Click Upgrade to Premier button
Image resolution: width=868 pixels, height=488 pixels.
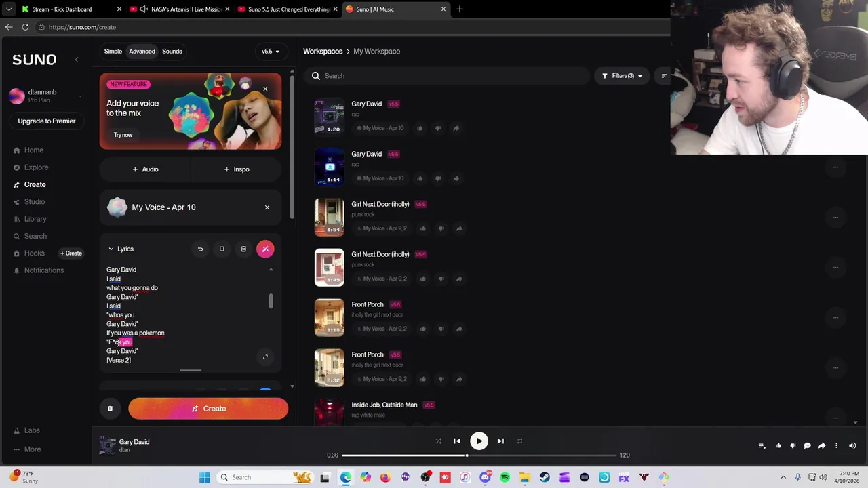pos(47,121)
